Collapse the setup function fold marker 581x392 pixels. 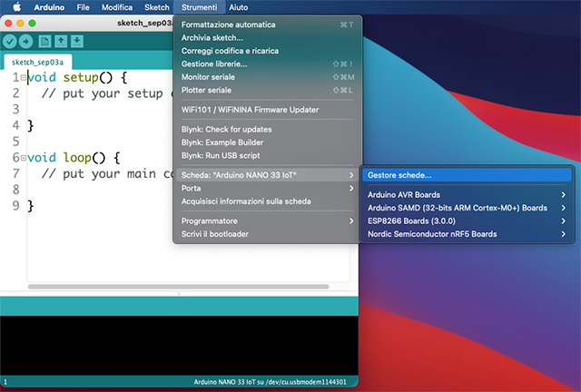click(x=23, y=78)
